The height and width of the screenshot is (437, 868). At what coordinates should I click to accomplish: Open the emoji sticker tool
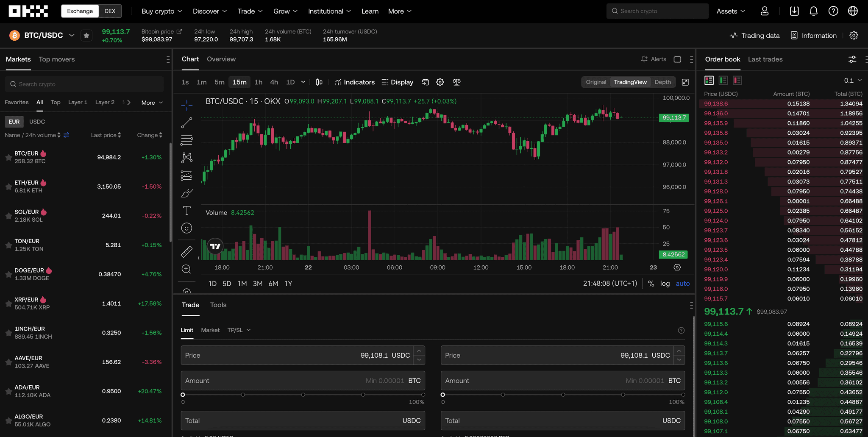coord(186,228)
